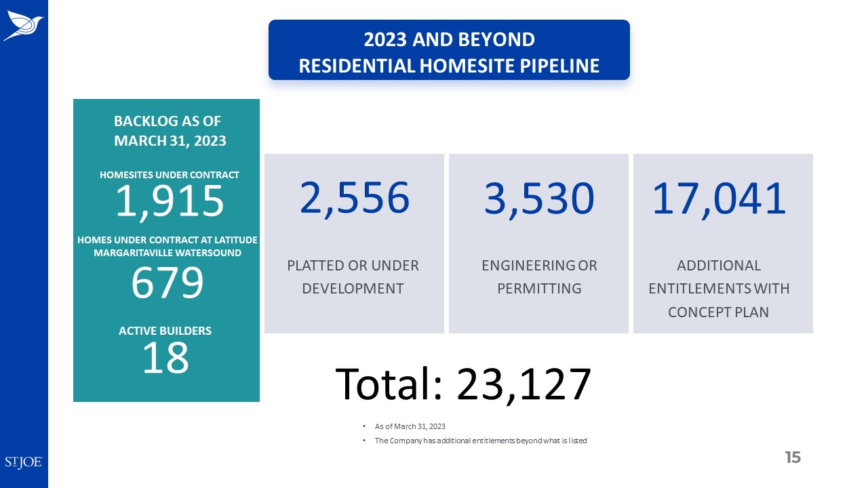
Task: Click the 3,530 figure
Action: pos(539,199)
